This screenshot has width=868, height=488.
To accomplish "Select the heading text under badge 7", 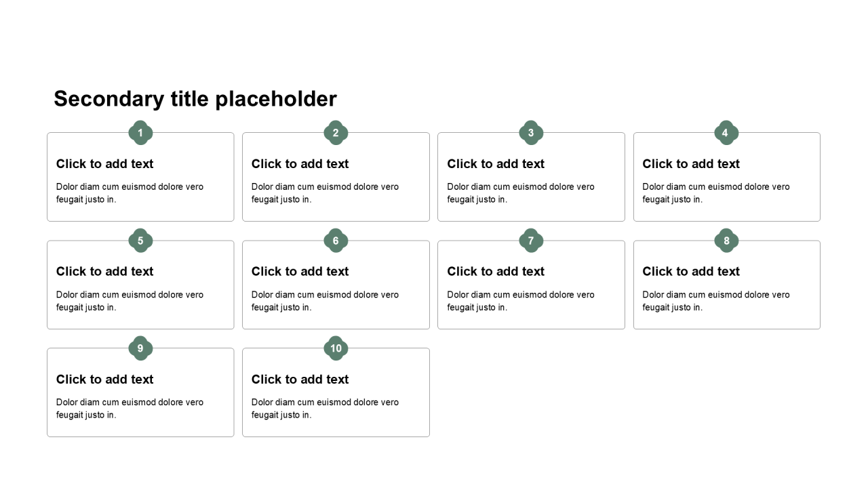I will tap(496, 272).
